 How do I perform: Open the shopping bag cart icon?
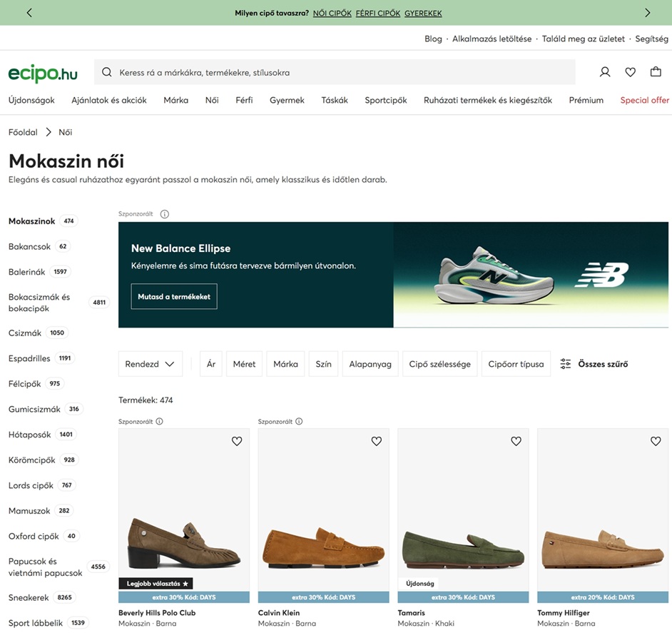[x=656, y=72]
